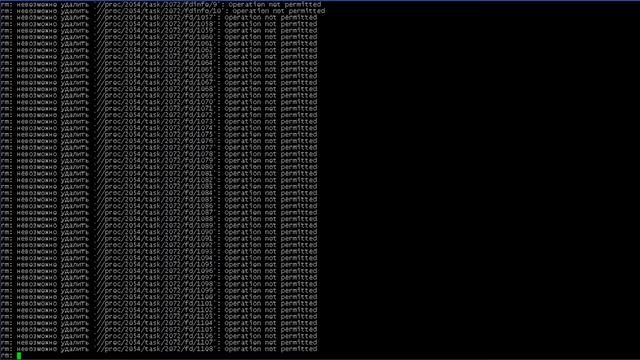Select the output line mentioning fd/1078
The width and height of the screenshot is (640, 360).
158,154
